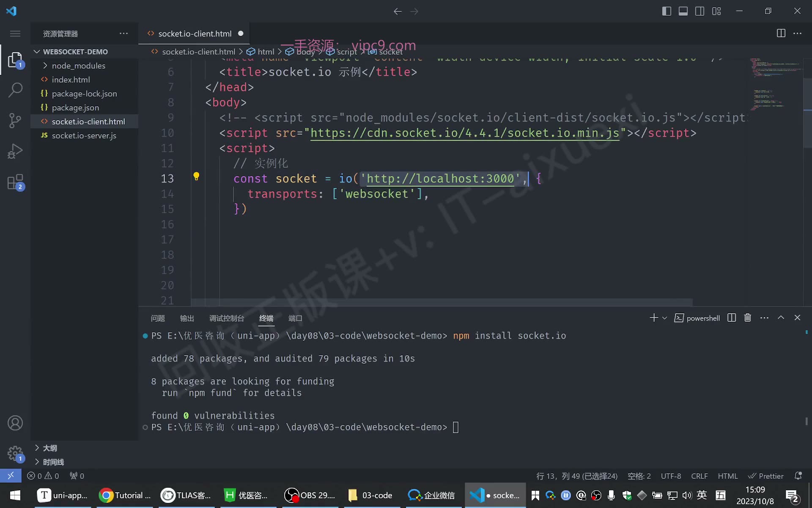Click the editor horizontal scrollbar
This screenshot has height=508, width=812.
(x=442, y=302)
